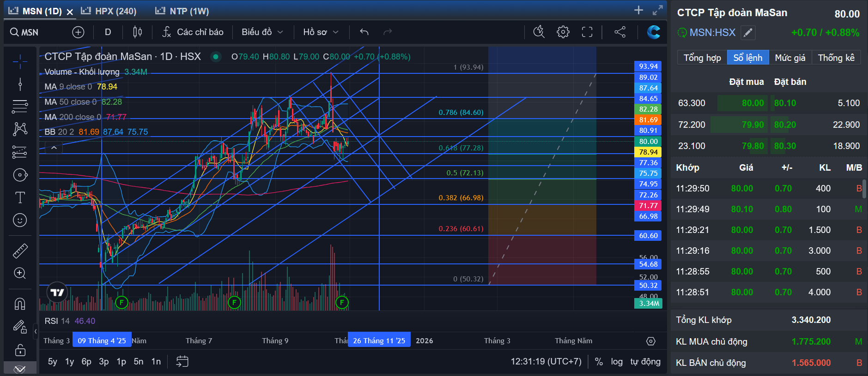Expand chart panel with diagonal arrows icon
868x376 pixels.
(x=658, y=10)
